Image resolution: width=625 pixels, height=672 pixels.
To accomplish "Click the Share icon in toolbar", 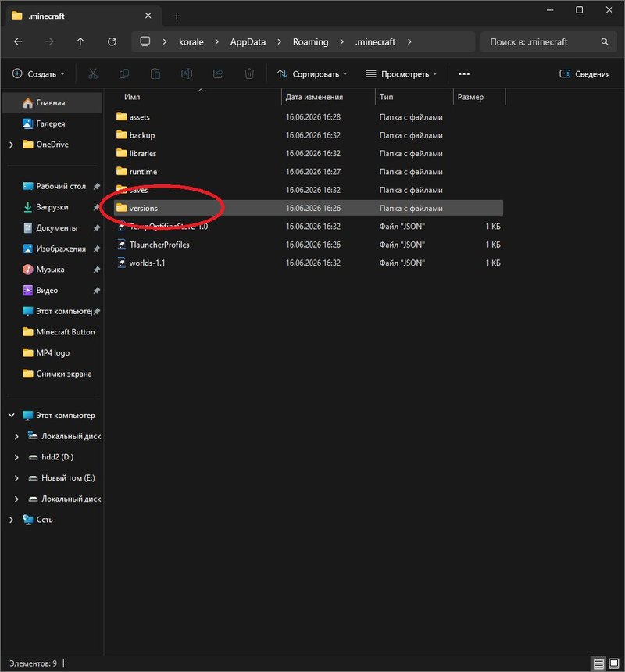I will [x=218, y=73].
